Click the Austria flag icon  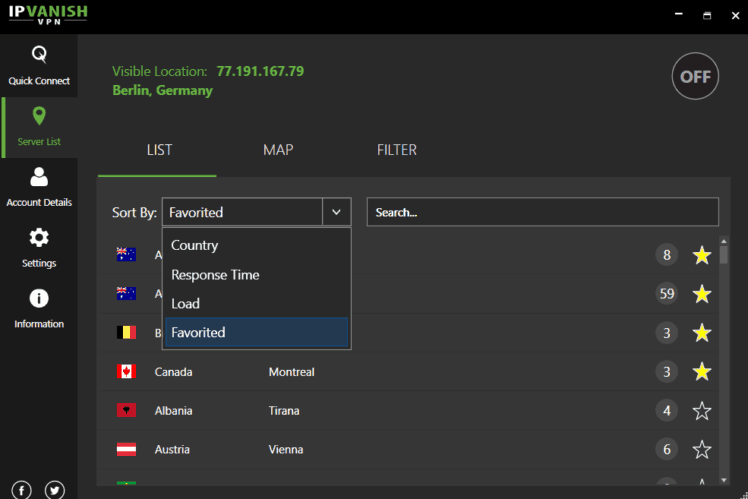[x=126, y=449]
